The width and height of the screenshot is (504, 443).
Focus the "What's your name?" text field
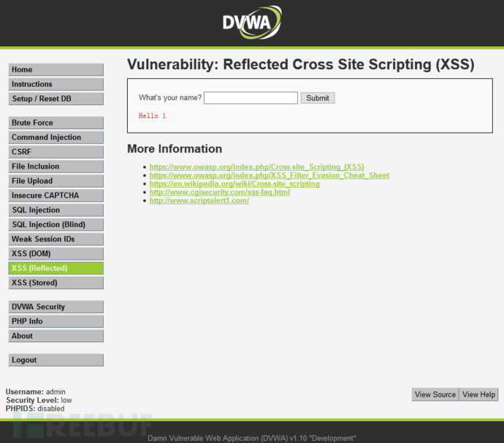click(251, 98)
